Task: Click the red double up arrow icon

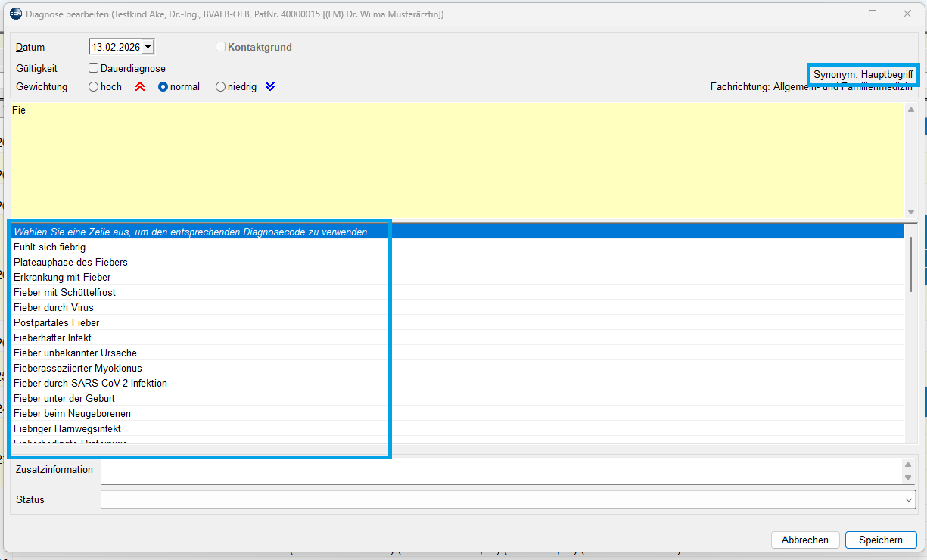Action: 139,87
